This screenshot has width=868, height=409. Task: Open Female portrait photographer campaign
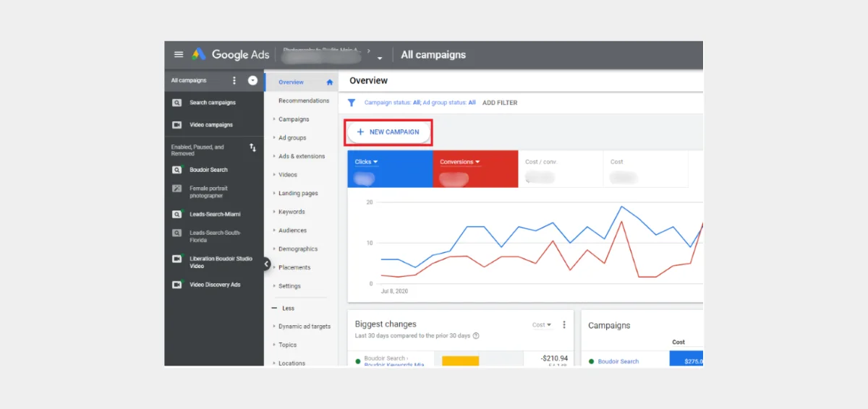pos(208,192)
